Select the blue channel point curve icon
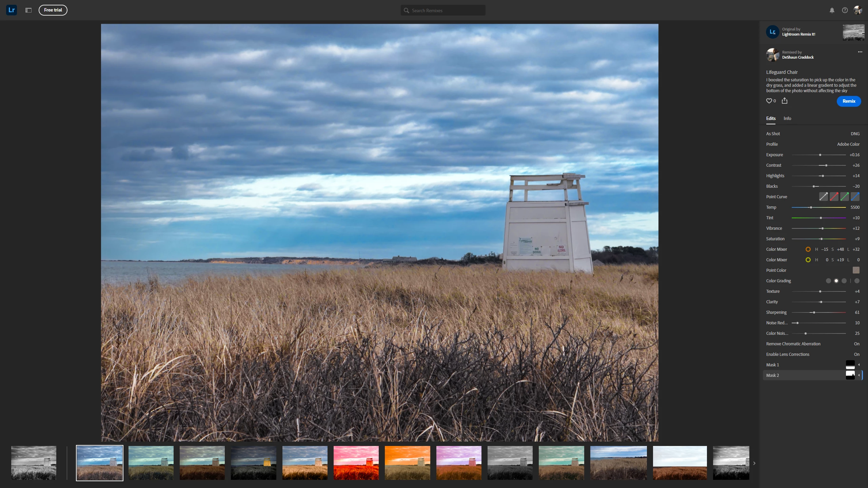868x488 pixels. (855, 197)
